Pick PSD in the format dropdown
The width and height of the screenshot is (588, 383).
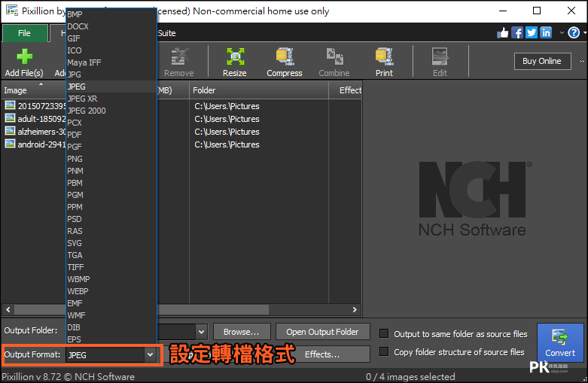click(111, 219)
